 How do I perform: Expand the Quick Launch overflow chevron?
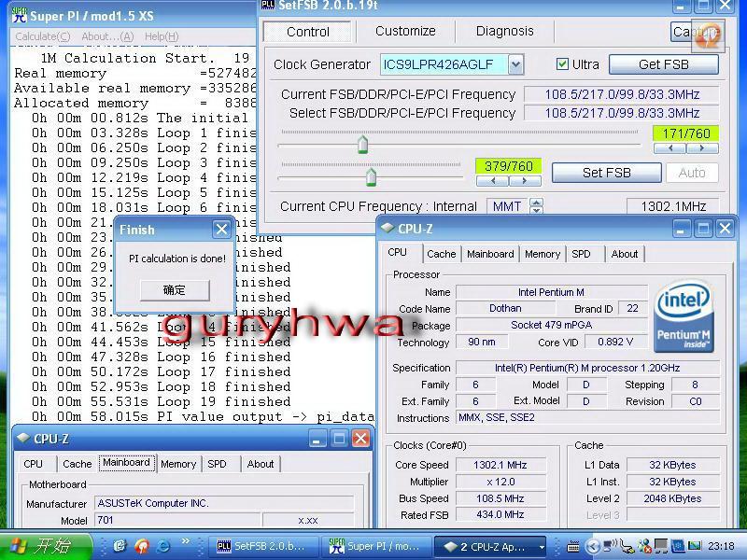(185, 541)
